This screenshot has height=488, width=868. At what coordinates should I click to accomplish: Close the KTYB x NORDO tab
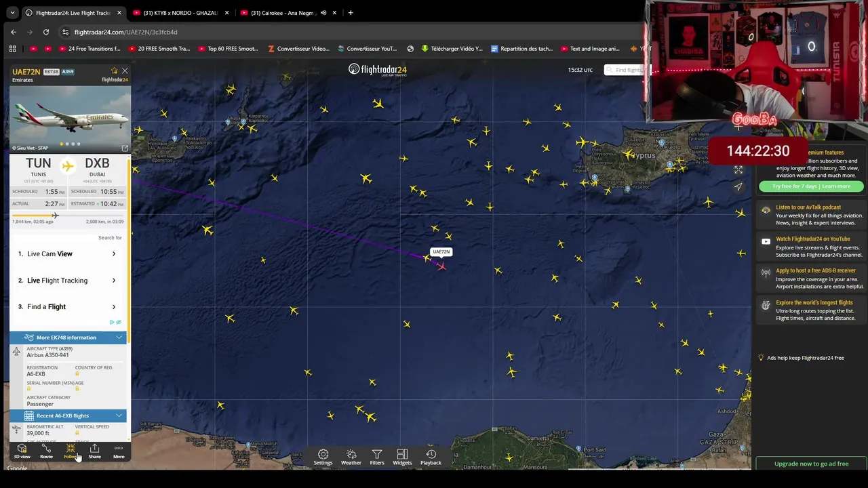pos(226,13)
